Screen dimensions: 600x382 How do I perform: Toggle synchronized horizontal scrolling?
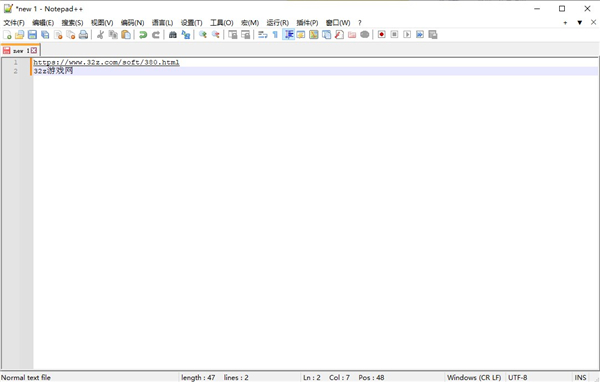pyautogui.click(x=245, y=35)
